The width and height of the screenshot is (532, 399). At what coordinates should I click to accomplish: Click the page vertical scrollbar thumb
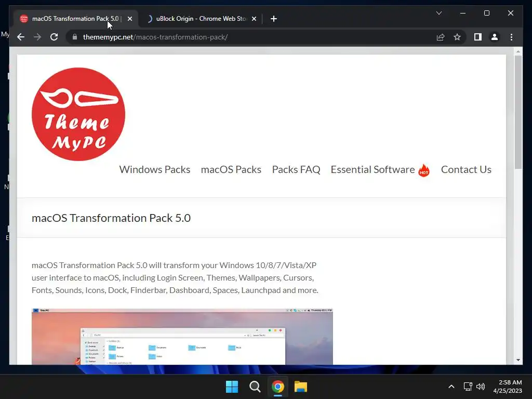click(x=518, y=112)
